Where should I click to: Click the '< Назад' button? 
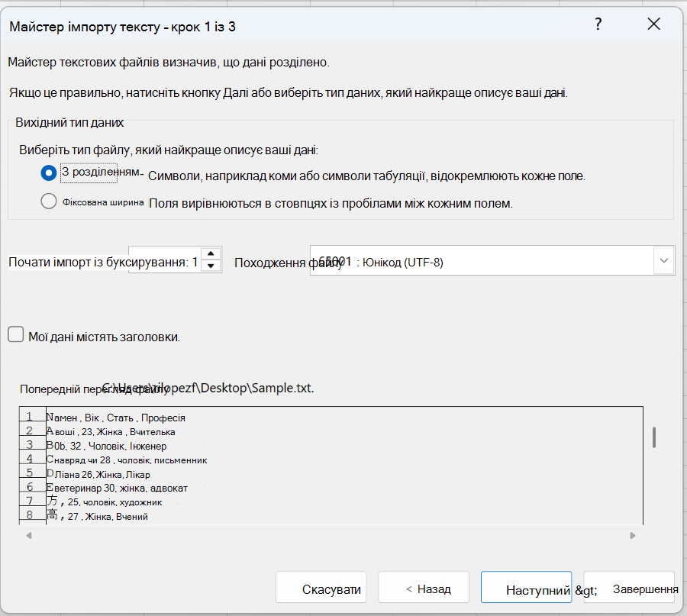(x=424, y=587)
